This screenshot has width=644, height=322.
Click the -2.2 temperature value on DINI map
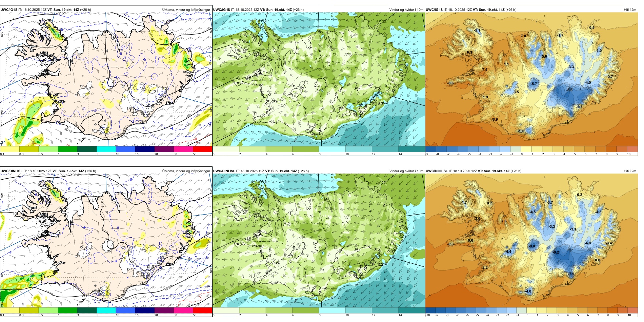(x=485, y=267)
